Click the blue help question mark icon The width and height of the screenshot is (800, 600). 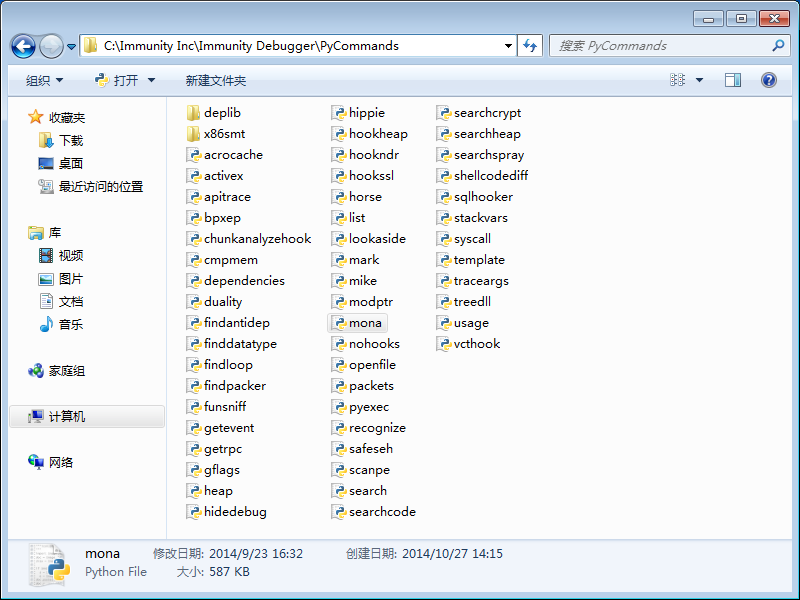(768, 80)
